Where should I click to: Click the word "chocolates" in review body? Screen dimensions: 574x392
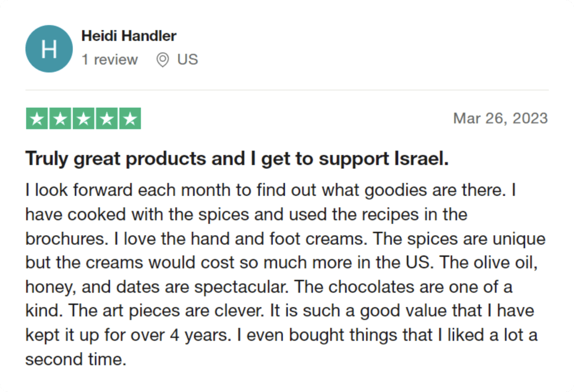(x=371, y=287)
